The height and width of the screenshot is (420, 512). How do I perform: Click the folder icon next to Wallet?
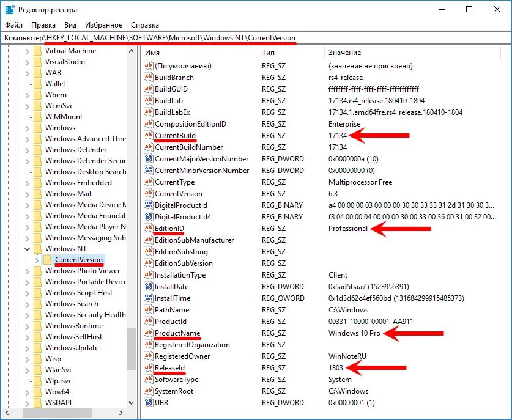tap(37, 84)
